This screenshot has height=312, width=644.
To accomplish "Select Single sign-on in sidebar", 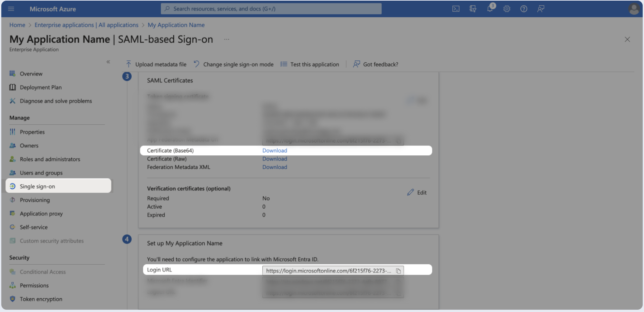I will [x=37, y=186].
